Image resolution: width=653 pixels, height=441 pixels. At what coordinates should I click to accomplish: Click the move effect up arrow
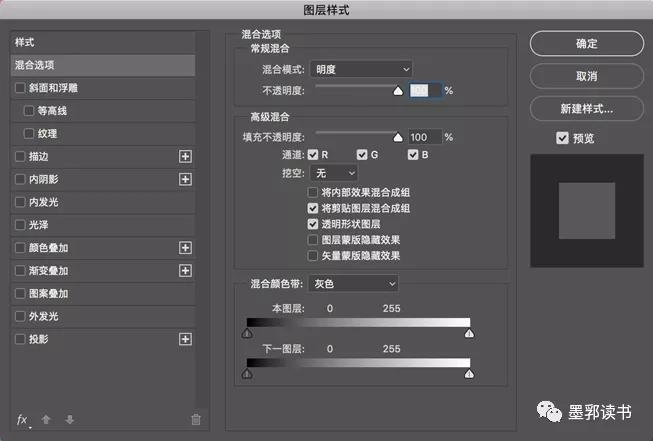click(46, 419)
